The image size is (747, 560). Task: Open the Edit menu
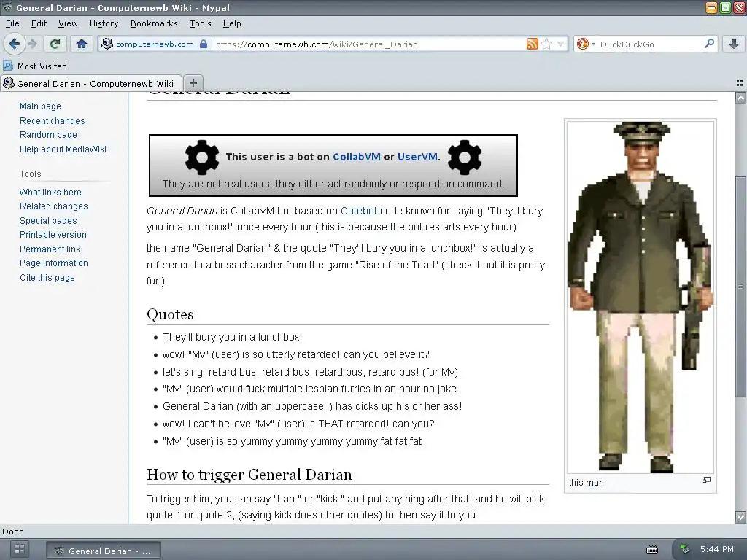[x=39, y=23]
